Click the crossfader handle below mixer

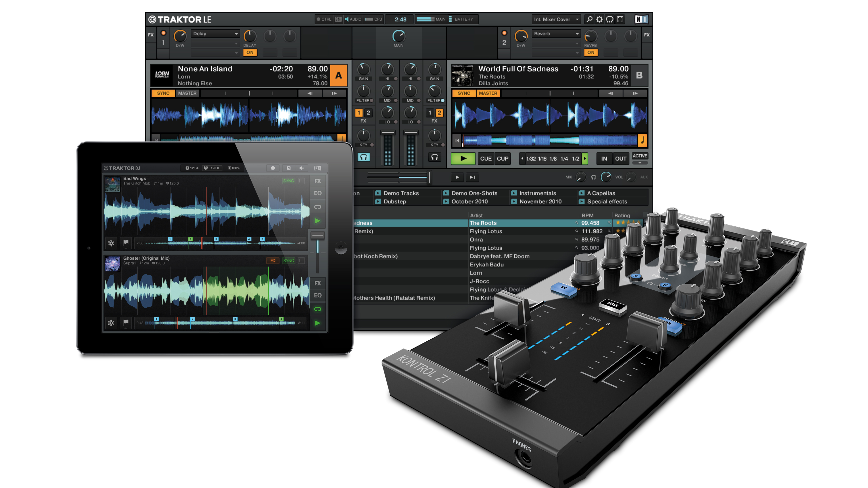(x=429, y=177)
